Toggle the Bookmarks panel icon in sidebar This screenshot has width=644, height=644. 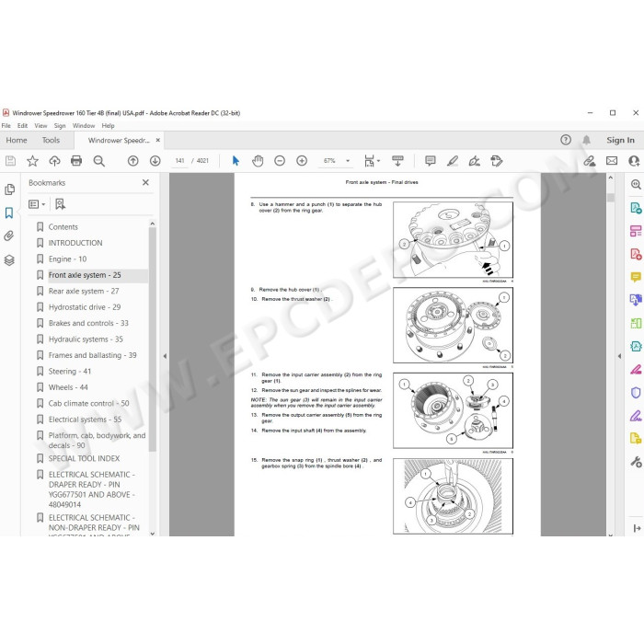pyautogui.click(x=9, y=213)
